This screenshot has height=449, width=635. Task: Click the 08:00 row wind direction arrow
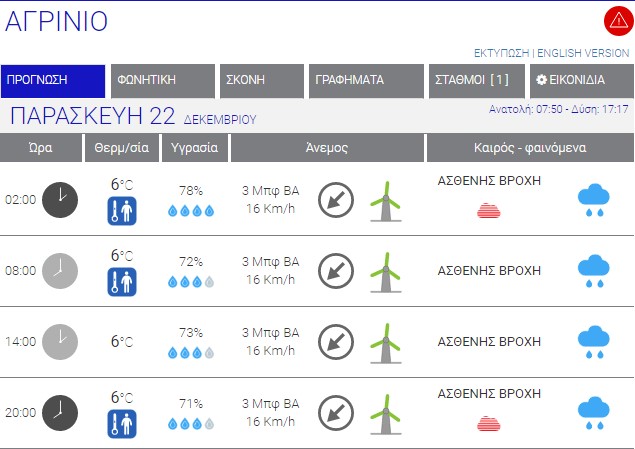[x=335, y=270]
